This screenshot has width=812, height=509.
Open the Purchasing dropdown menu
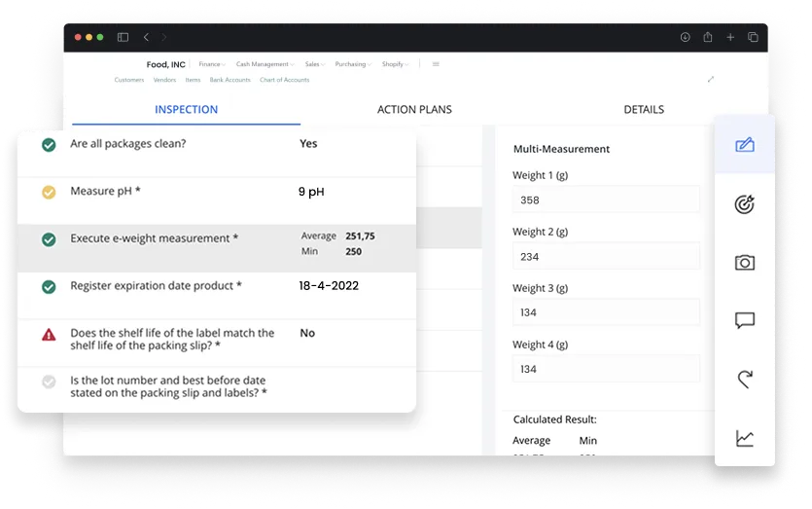tap(351, 64)
